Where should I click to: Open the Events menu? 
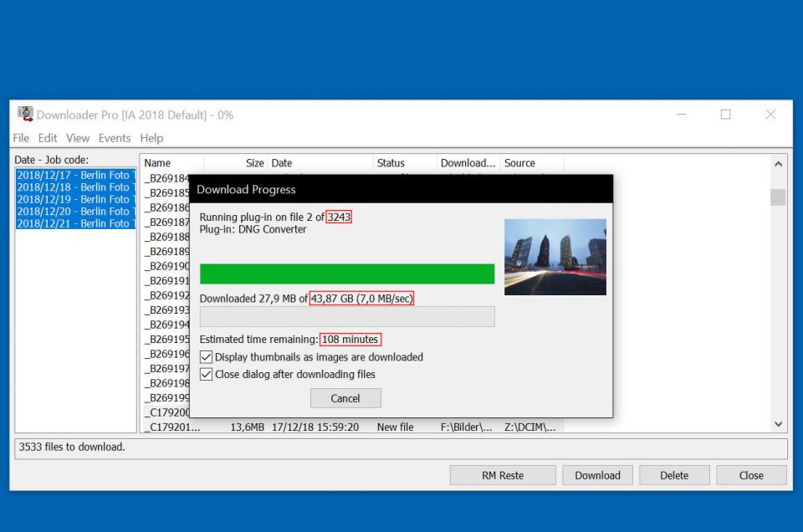[x=115, y=138]
